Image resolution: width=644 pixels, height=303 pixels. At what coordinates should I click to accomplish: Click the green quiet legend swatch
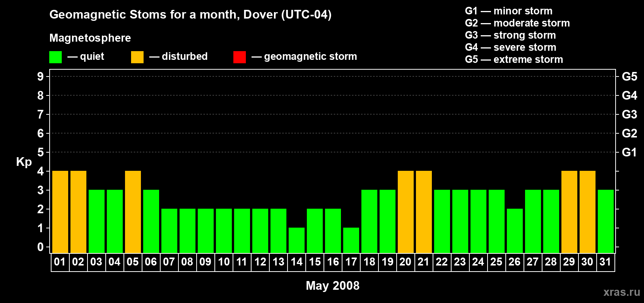pyautogui.click(x=55, y=57)
